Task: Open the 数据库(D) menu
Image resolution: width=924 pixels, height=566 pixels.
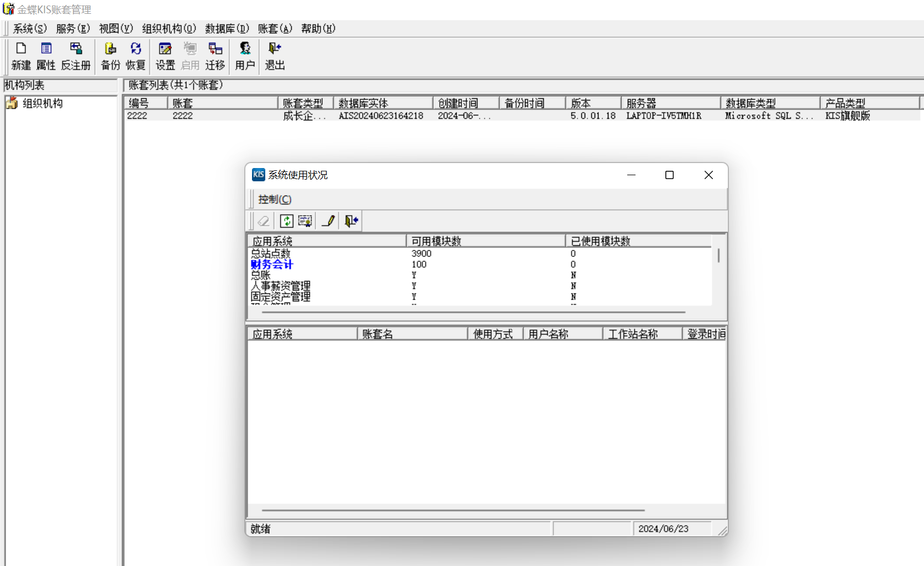Action: pos(227,29)
